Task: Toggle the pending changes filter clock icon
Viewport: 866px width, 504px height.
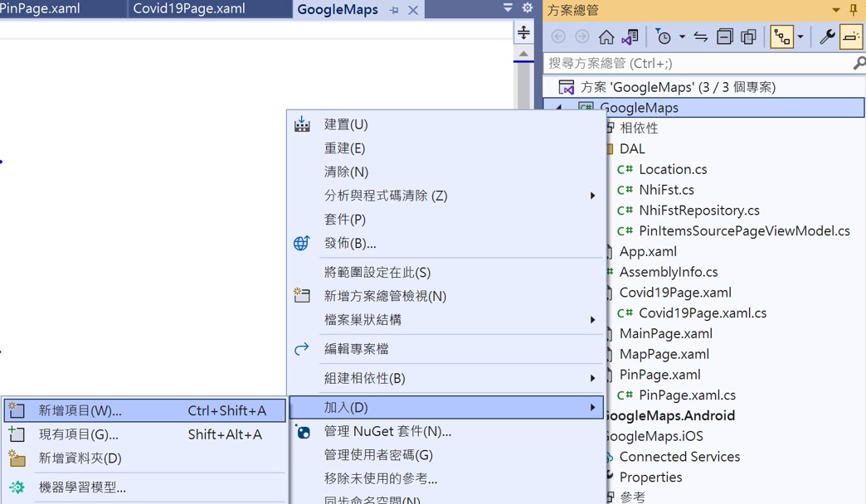Action: pos(663,37)
